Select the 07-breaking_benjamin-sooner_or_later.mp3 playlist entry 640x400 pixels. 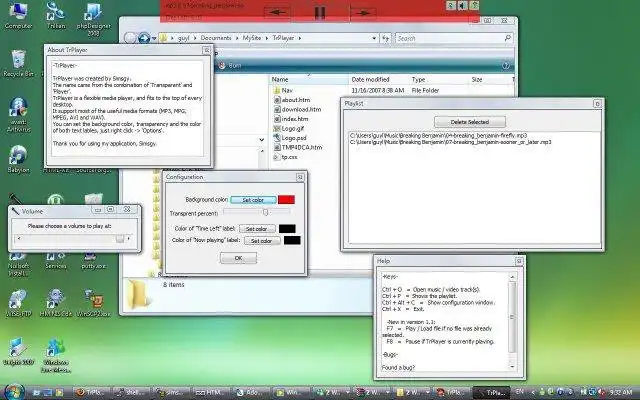[x=451, y=142]
